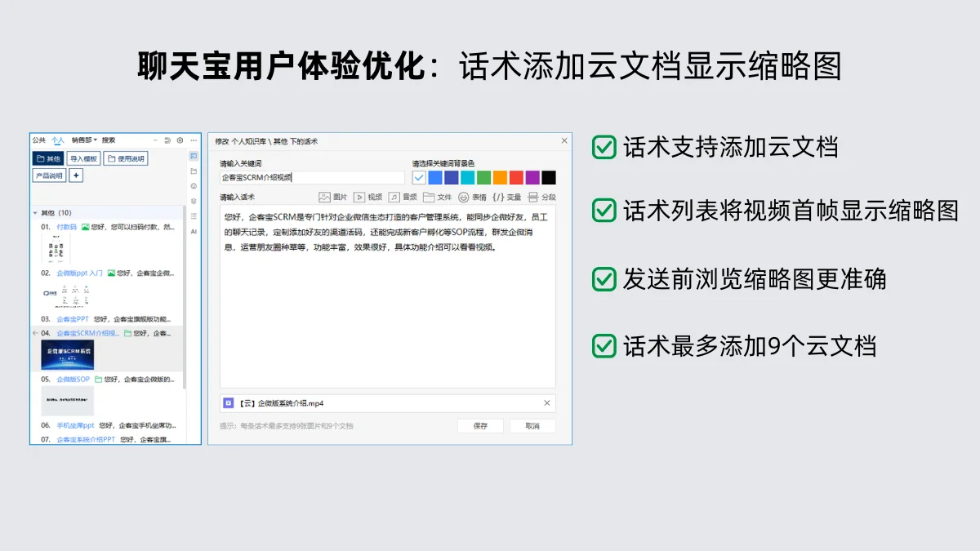Click the green folder icon on row 04
The height and width of the screenshot is (551, 980).
point(127,333)
